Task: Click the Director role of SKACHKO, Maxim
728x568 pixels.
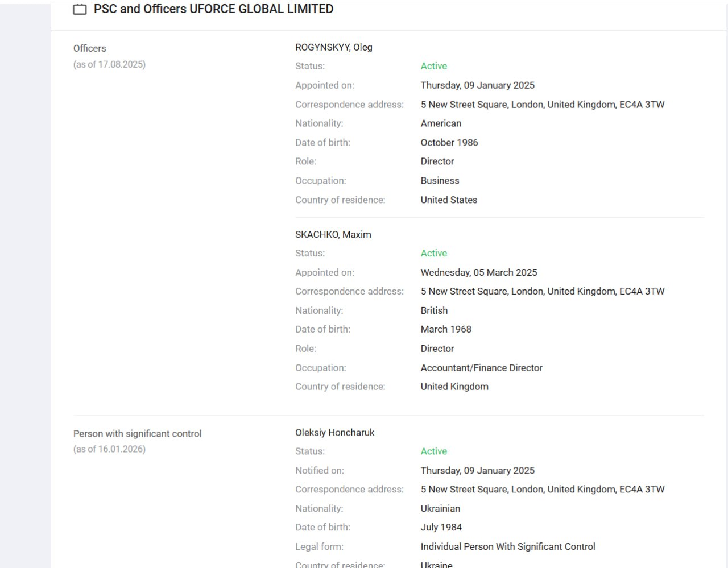Action: (437, 349)
